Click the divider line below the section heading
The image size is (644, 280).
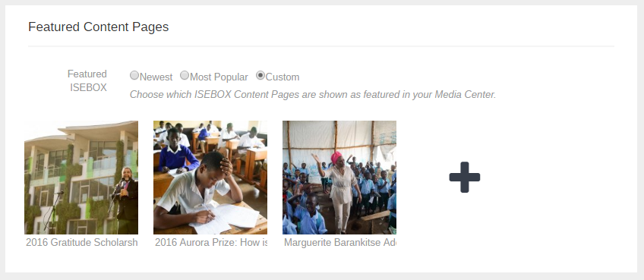321,46
